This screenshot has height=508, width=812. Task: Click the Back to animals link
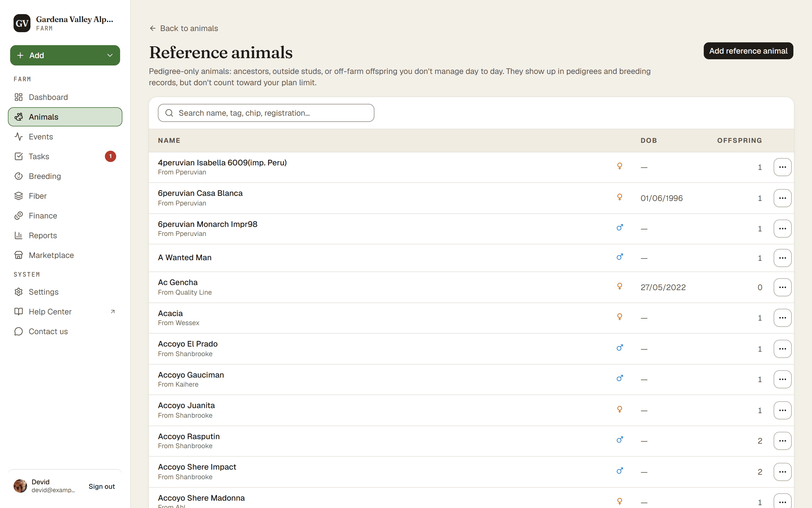point(184,28)
